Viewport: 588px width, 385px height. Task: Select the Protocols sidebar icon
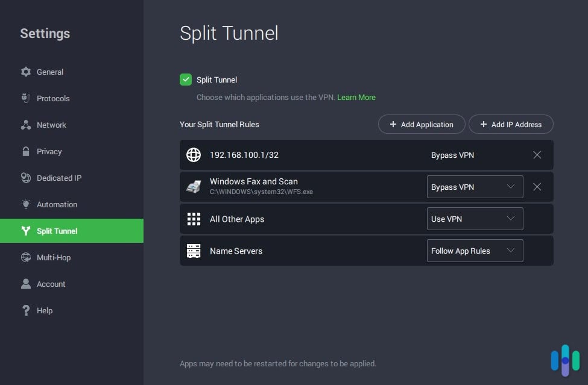tap(26, 98)
